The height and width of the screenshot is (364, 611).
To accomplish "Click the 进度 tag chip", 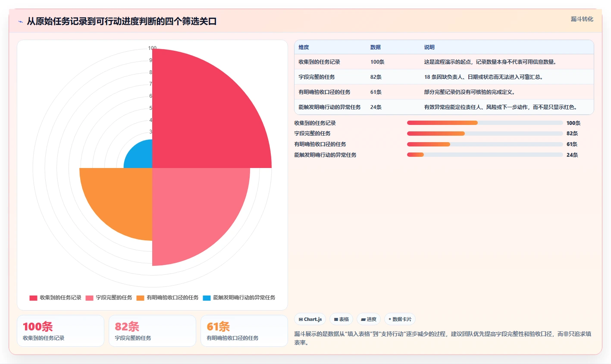I will pos(369,319).
